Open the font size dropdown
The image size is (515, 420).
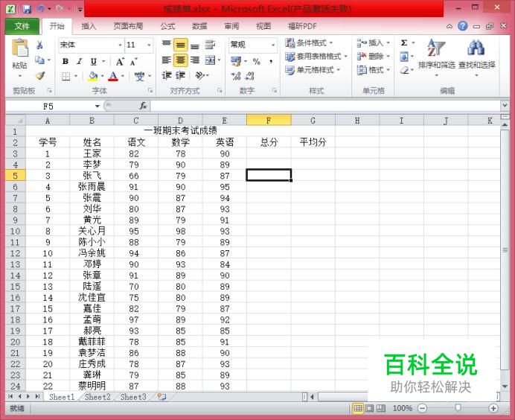tap(149, 45)
